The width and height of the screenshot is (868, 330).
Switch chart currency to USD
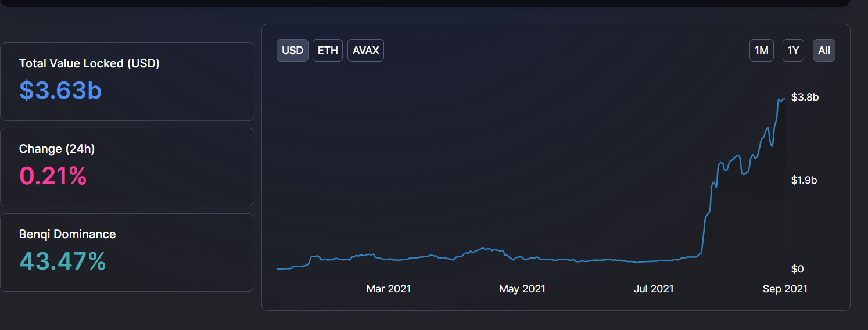pyautogui.click(x=292, y=51)
